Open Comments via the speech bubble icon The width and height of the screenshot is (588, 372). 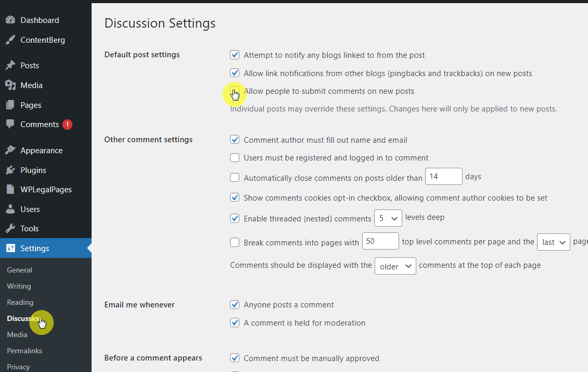pyautogui.click(x=11, y=124)
